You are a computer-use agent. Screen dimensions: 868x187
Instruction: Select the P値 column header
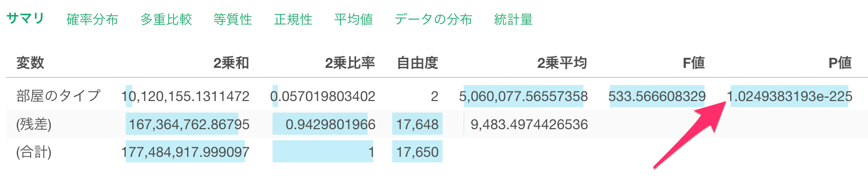840,63
